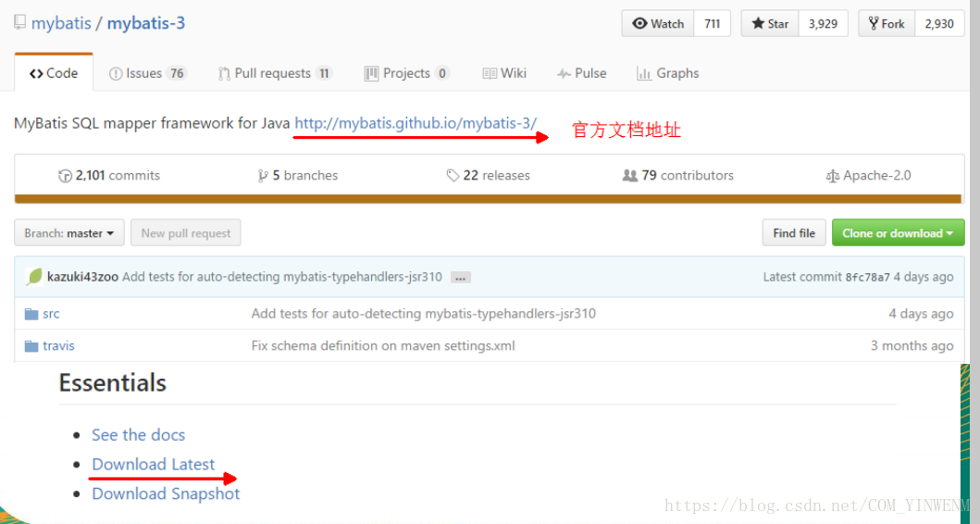980x524 pixels.
Task: Open the src folder
Action: [51, 314]
